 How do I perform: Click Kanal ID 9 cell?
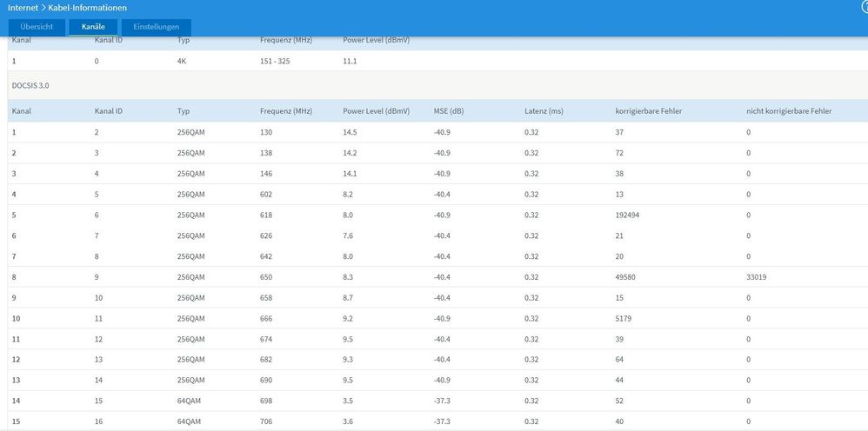[97, 277]
